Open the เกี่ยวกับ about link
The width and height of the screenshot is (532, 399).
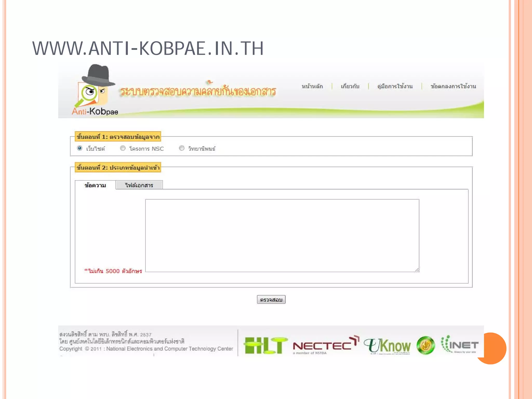point(350,86)
